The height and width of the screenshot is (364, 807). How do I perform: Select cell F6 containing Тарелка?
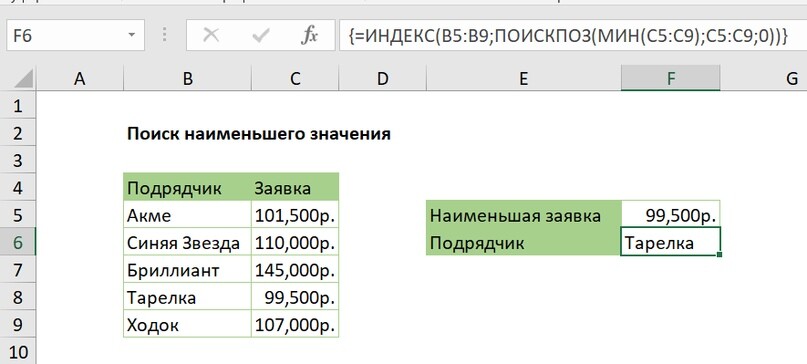tap(671, 242)
